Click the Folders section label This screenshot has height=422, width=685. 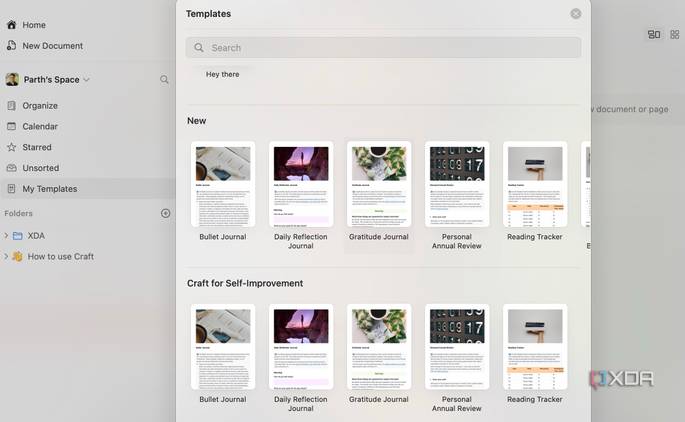coord(18,213)
